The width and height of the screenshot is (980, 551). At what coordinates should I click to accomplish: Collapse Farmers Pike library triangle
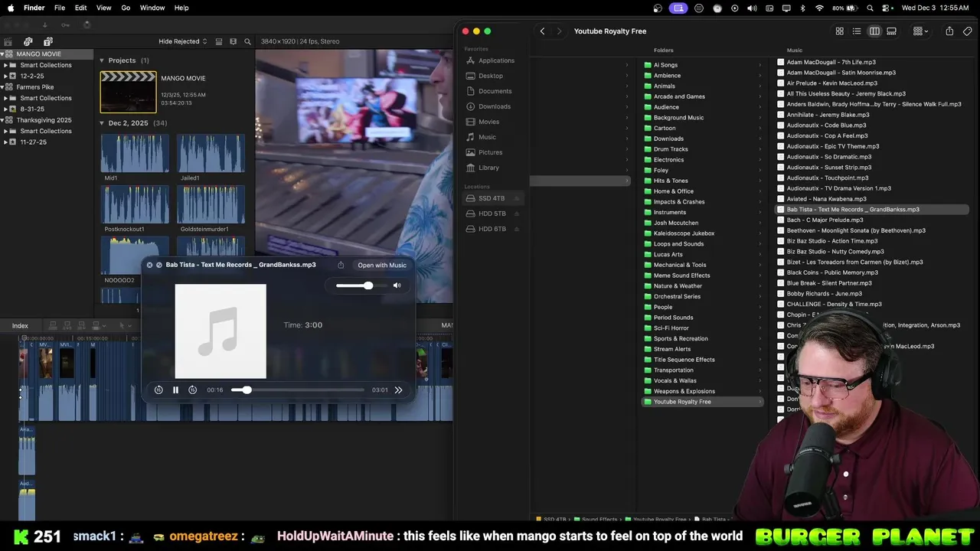(4, 87)
